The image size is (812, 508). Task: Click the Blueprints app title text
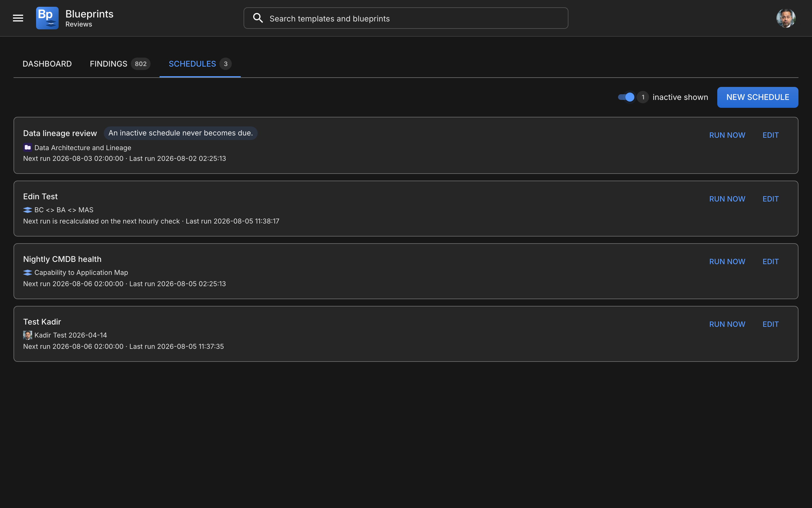coord(89,14)
